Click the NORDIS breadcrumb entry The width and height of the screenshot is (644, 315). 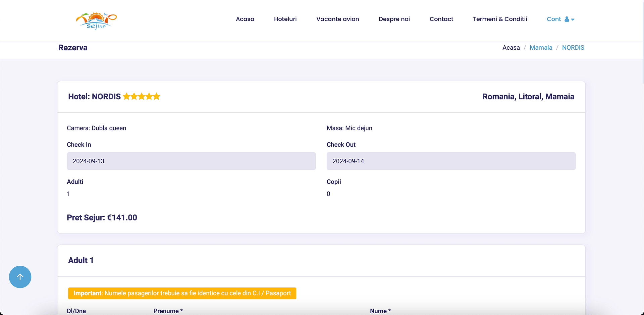coord(573,47)
